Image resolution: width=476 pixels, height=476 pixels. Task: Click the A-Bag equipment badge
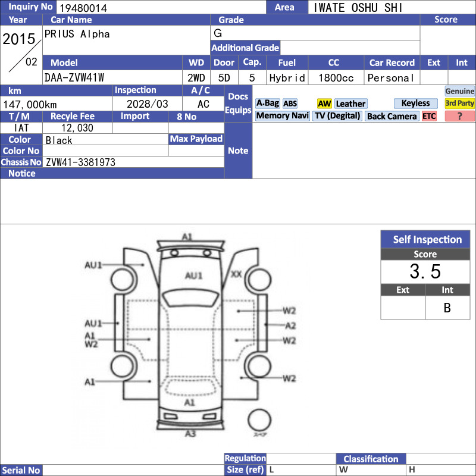pyautogui.click(x=267, y=104)
